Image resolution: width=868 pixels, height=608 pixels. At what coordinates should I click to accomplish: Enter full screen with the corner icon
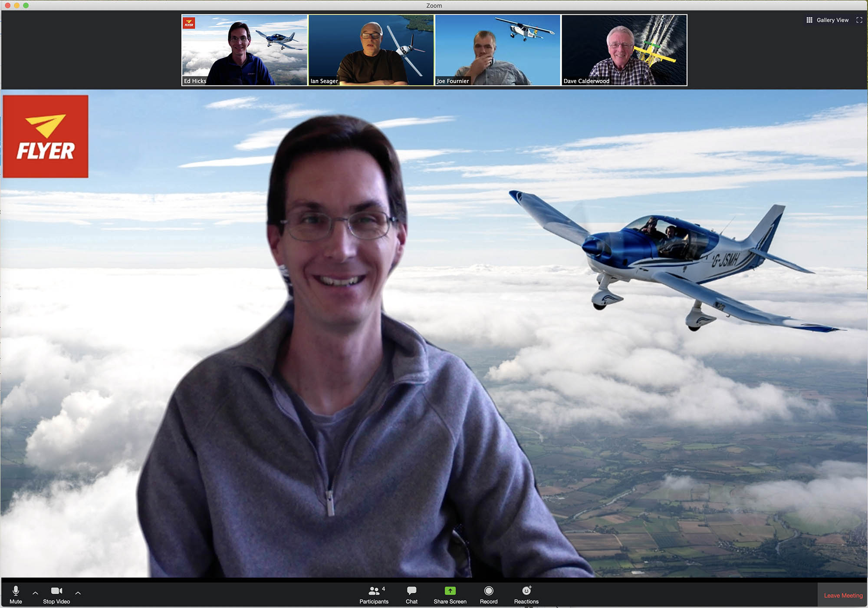pos(859,20)
